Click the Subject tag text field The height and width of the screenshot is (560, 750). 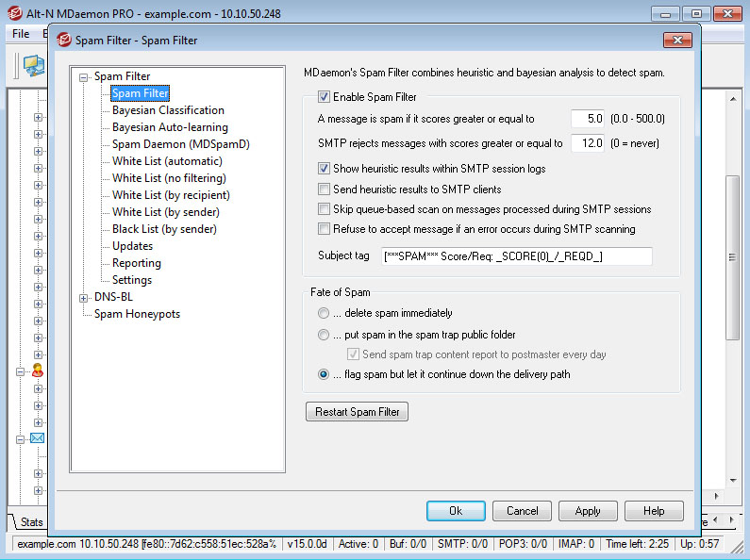(x=516, y=257)
